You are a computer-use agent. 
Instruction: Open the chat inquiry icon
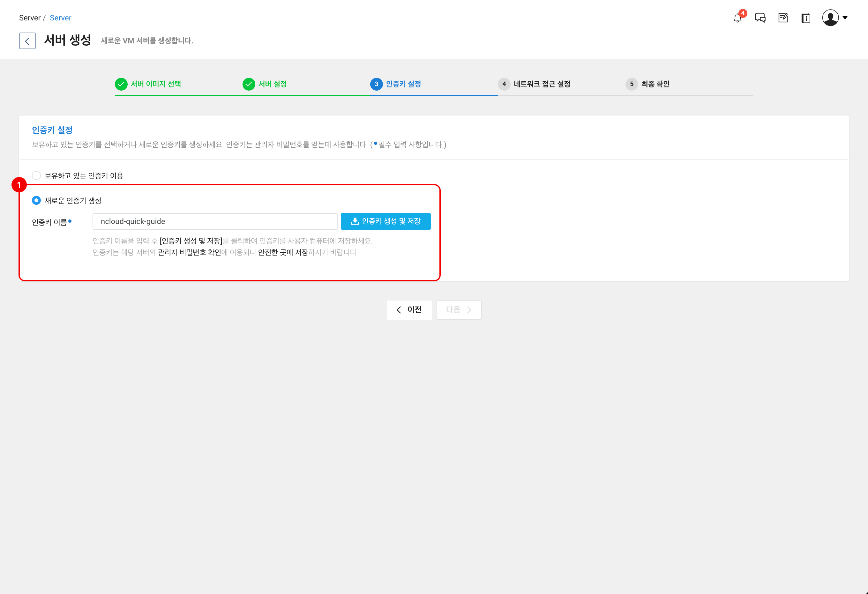[760, 18]
